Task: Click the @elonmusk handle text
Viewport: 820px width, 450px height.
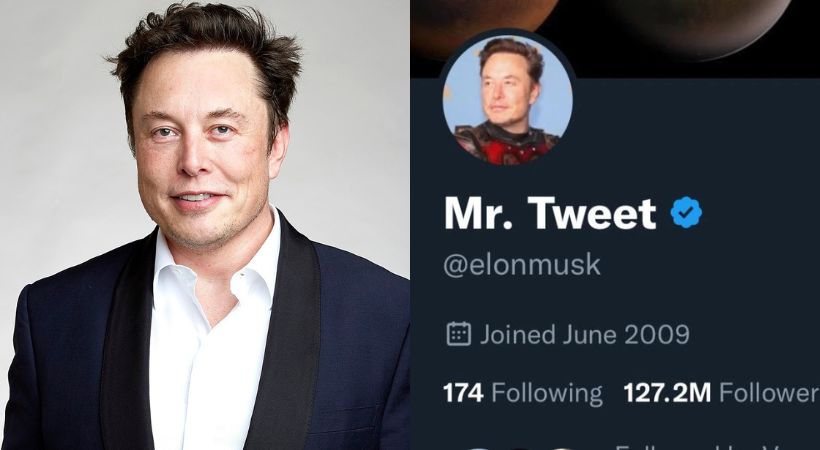Action: (522, 265)
